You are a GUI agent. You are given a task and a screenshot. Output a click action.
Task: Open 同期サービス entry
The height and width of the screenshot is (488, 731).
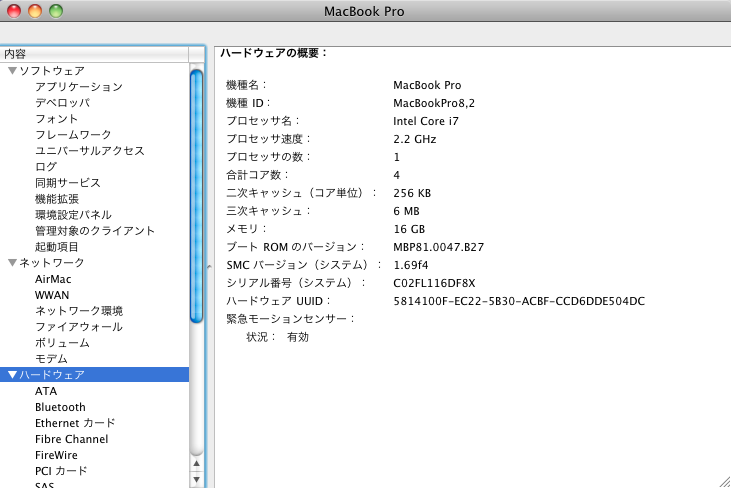point(68,183)
